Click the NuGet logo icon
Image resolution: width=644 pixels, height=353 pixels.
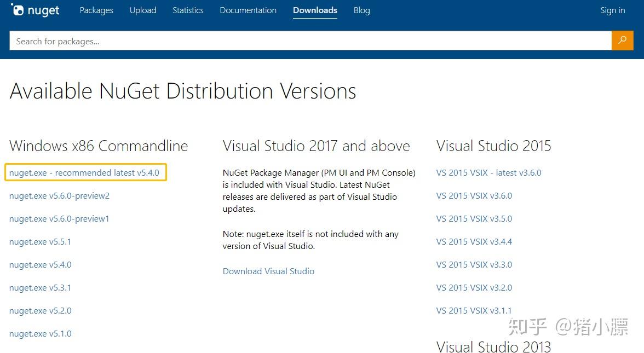(18, 10)
